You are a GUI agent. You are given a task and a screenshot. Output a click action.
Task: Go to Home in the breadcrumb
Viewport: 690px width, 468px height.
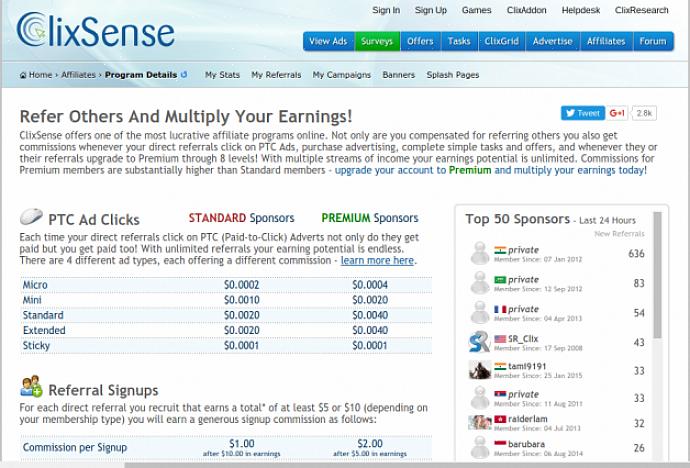tap(40, 75)
